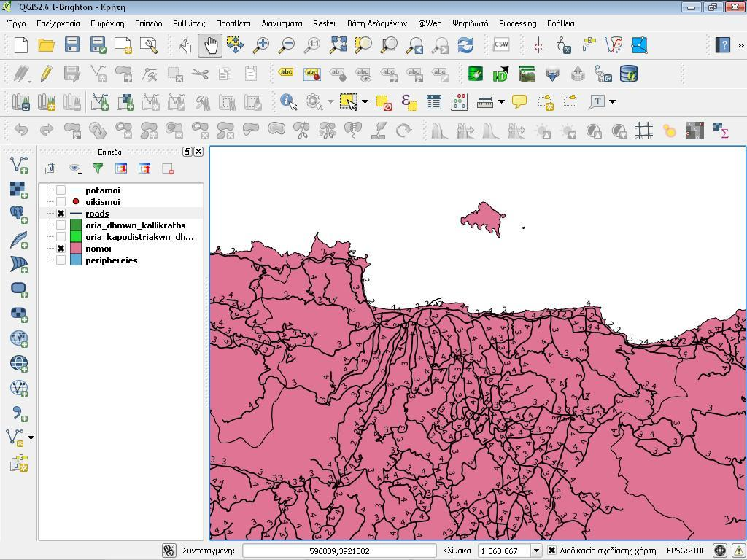Click the Zoom Out magnifier
The image size is (747, 560).
287,45
